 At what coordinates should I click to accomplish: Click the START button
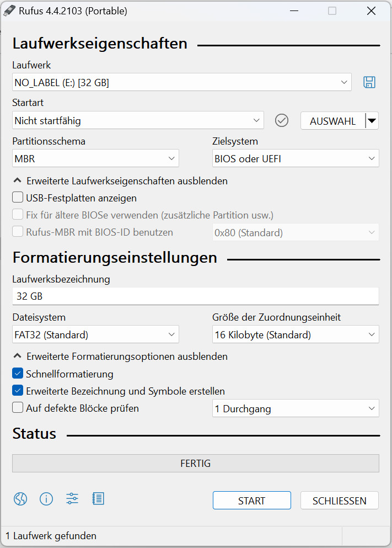coord(251,501)
